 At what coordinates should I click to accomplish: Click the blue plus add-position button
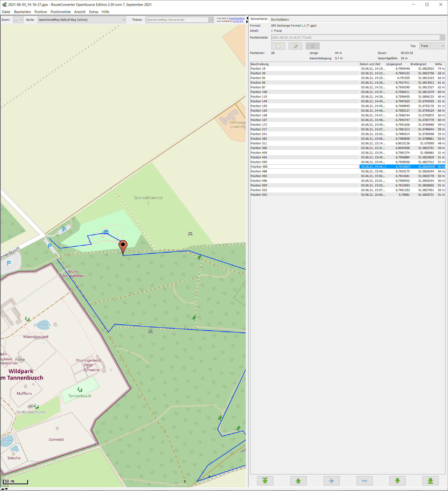tap(331, 480)
